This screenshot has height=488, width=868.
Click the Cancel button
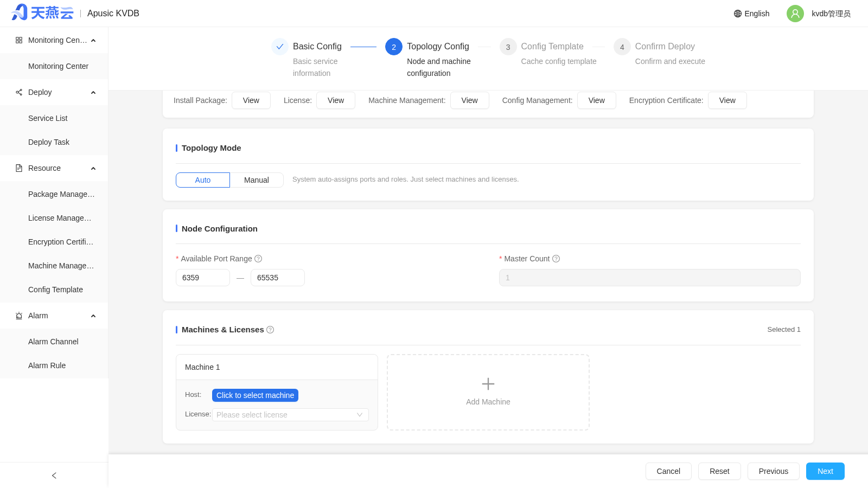(x=668, y=471)
